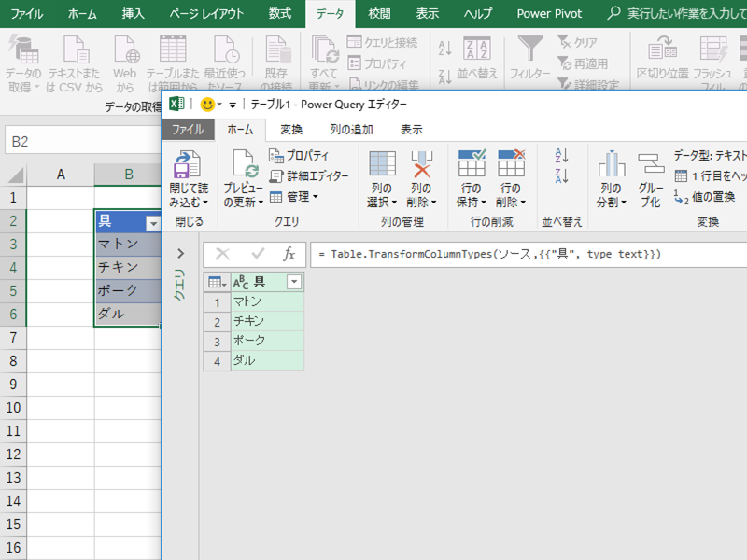Click Excel Get Data (データの取得) icon

[22, 49]
